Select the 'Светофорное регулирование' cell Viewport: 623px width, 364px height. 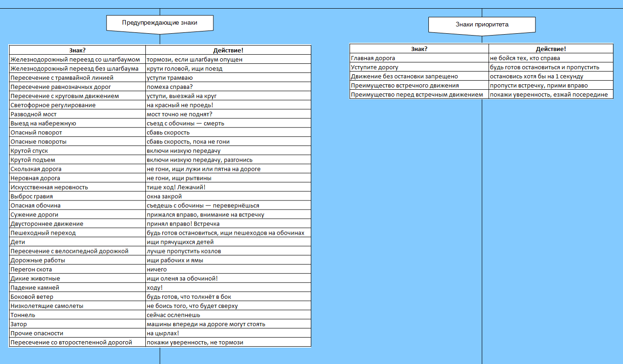[77, 105]
